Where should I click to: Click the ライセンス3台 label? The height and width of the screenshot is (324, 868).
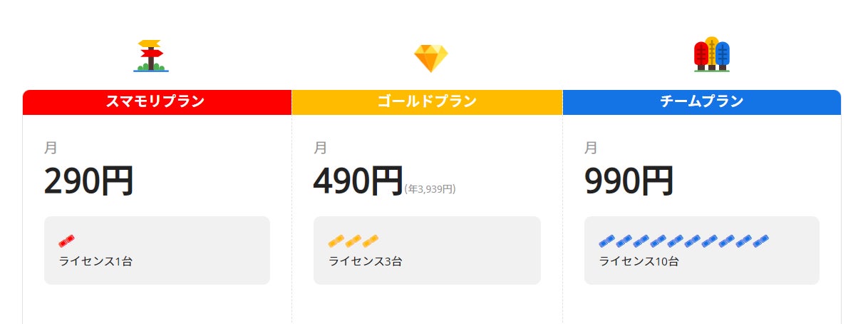(365, 261)
